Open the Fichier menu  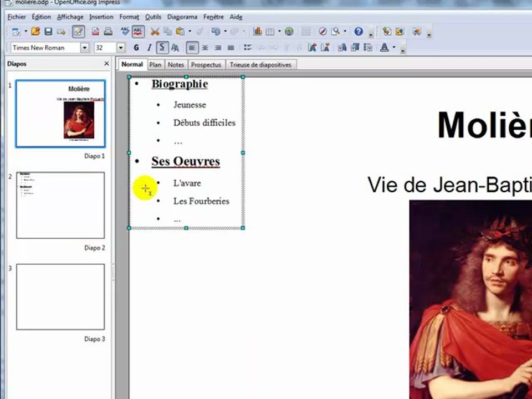17,17
